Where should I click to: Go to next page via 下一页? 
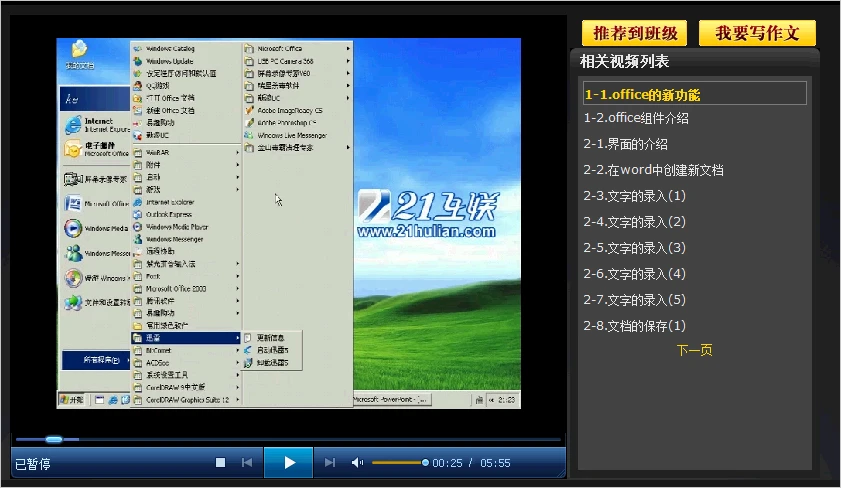(694, 350)
